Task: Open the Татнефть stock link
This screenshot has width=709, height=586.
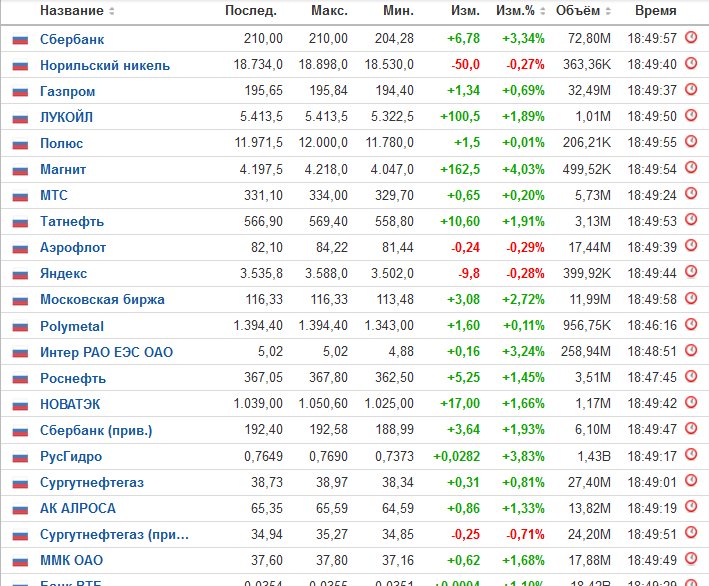Action: (72, 222)
